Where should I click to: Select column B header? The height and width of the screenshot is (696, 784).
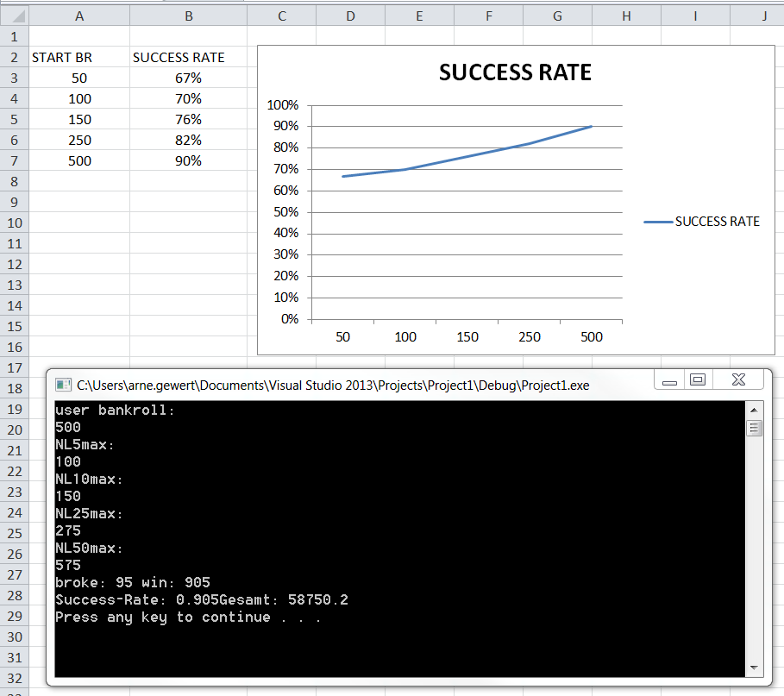189,16
